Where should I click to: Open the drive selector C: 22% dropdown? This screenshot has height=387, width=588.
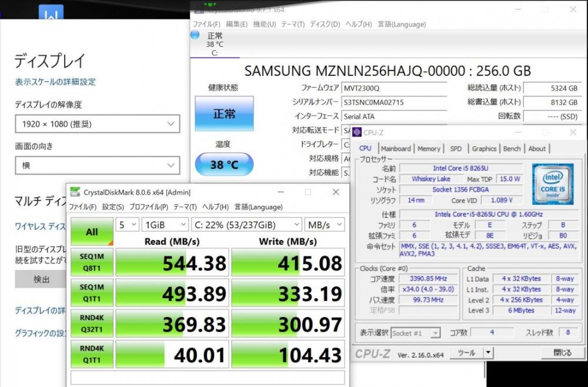(x=246, y=225)
